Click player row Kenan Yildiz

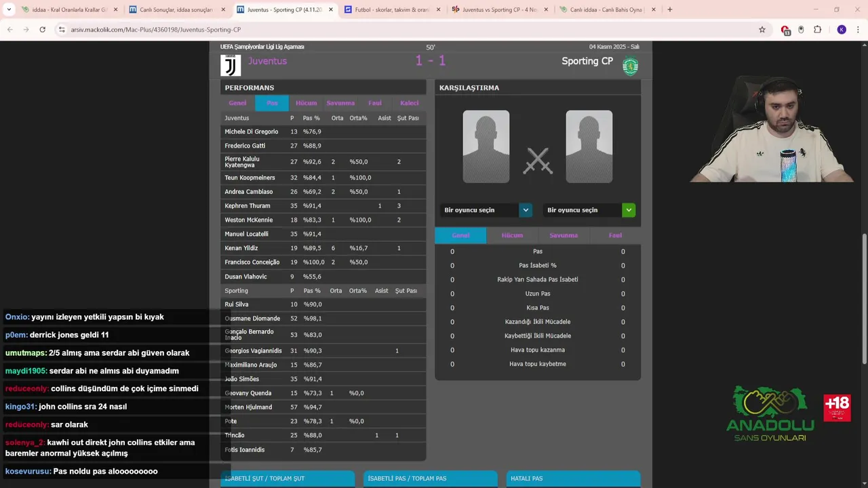(x=323, y=248)
